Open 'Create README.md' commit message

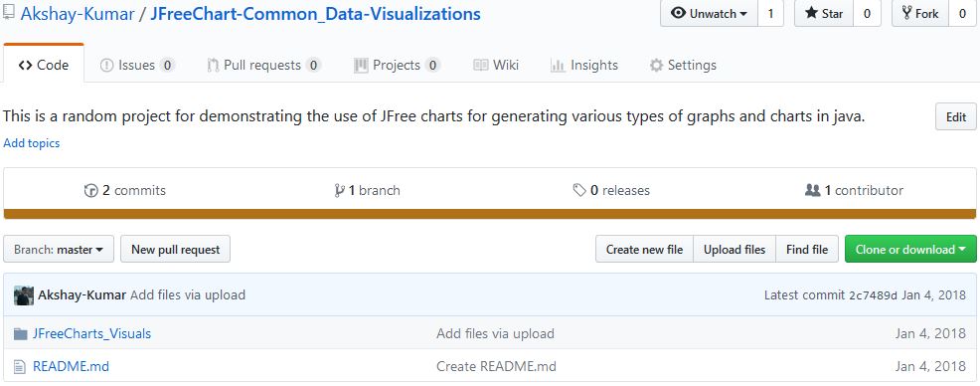(x=496, y=366)
